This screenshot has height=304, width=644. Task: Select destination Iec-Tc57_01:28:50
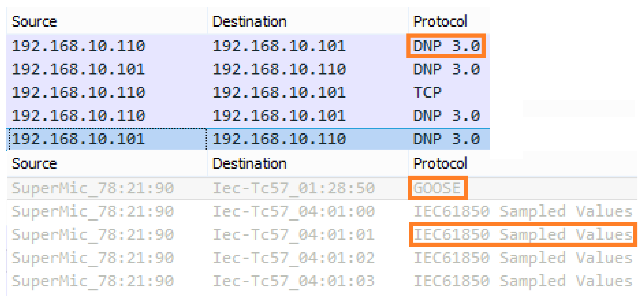[294, 188]
